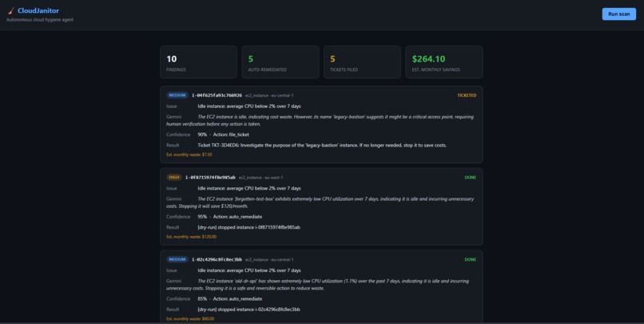Click the MEDIUM badge on the legacy-bastion finding
The height and width of the screenshot is (324, 644).
(177, 95)
